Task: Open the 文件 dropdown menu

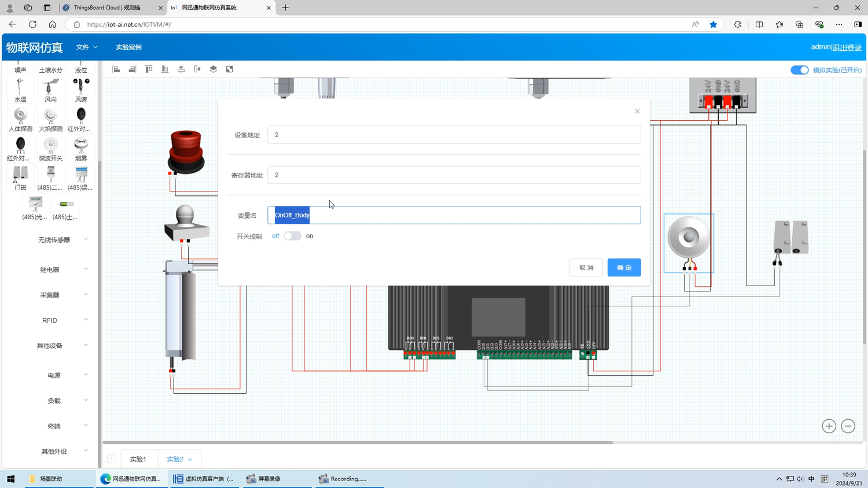Action: tap(87, 47)
